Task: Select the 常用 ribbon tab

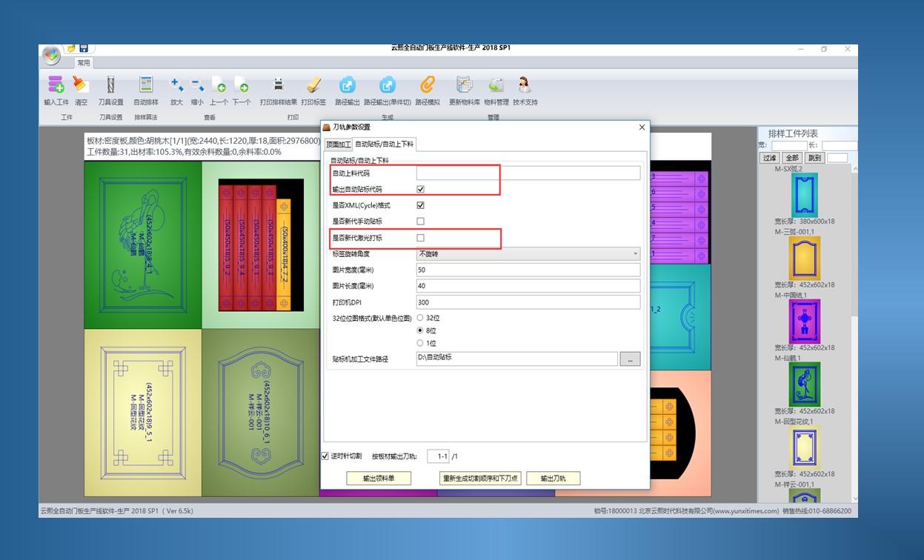Action: pos(84,63)
